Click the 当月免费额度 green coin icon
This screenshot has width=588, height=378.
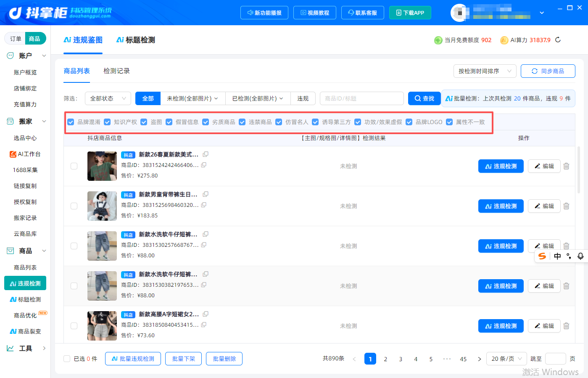click(x=438, y=40)
